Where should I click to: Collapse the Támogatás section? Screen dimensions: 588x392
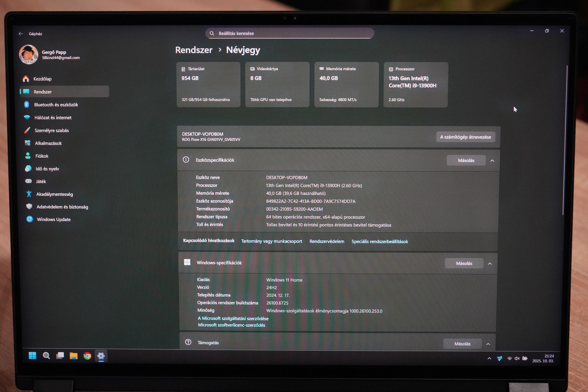coord(488,344)
